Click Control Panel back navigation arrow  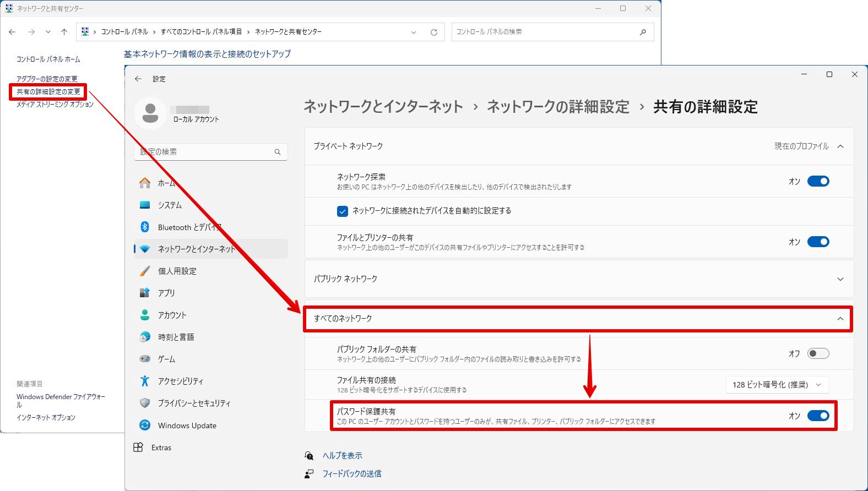click(x=12, y=32)
